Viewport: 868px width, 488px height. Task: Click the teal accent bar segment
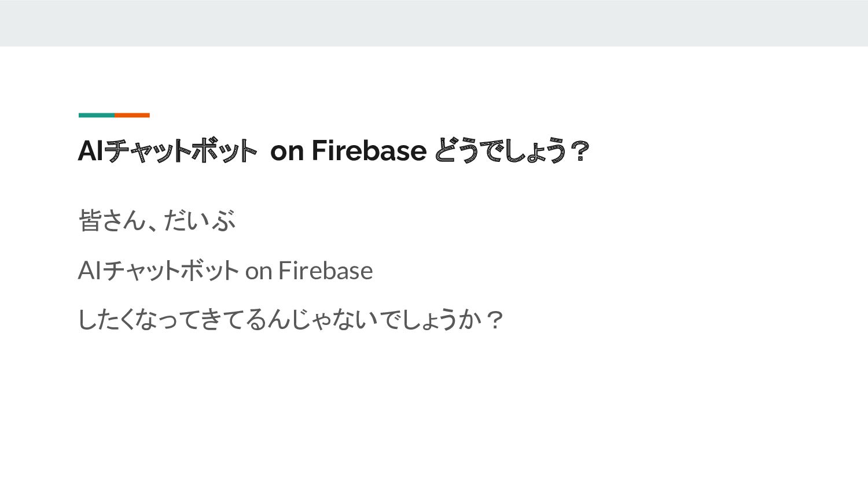pyautogui.click(x=97, y=115)
